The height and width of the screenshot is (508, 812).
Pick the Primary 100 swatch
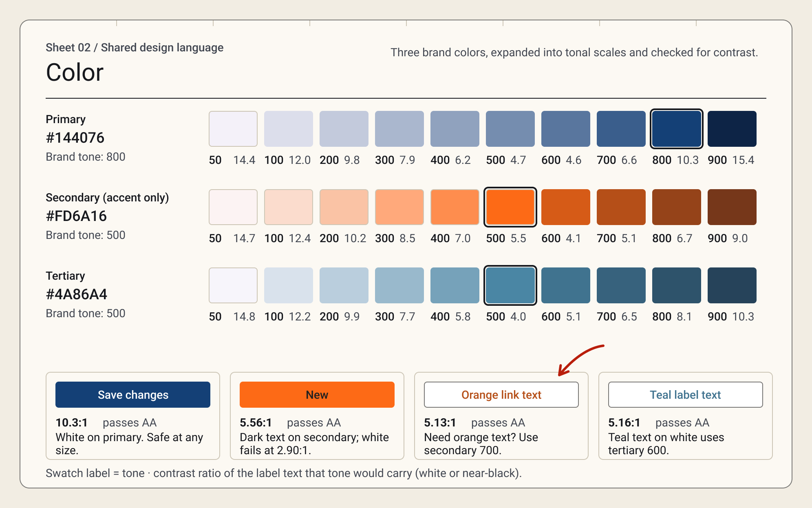point(289,129)
